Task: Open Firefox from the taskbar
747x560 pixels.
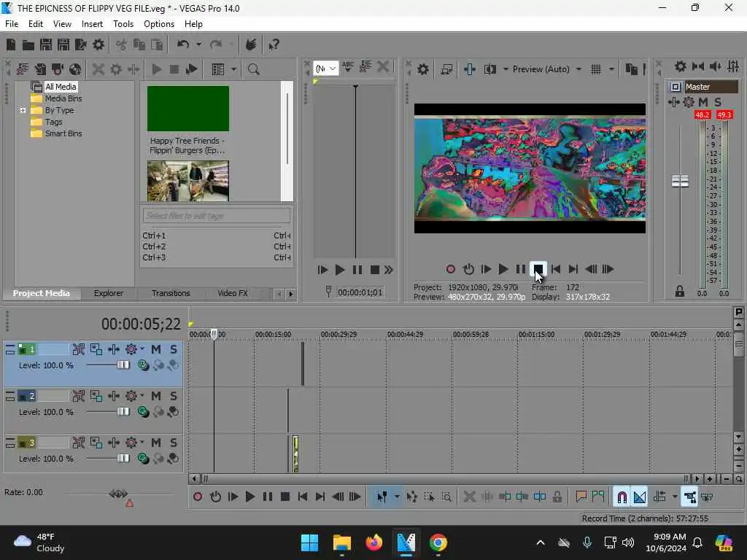Action: 374,542
